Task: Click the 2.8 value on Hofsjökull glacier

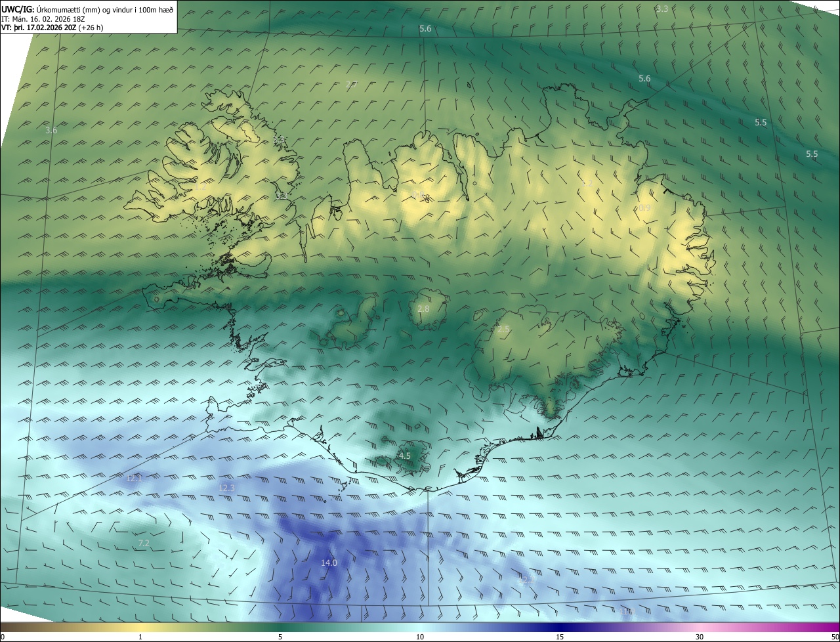Action: (x=423, y=309)
